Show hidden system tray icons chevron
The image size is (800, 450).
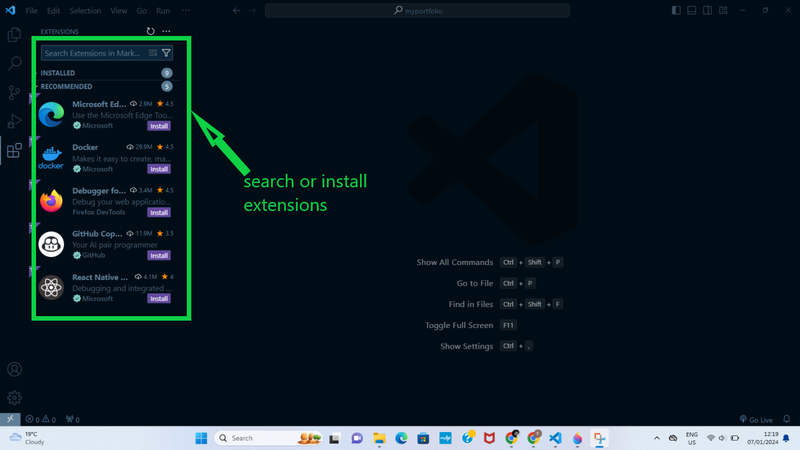click(x=657, y=438)
